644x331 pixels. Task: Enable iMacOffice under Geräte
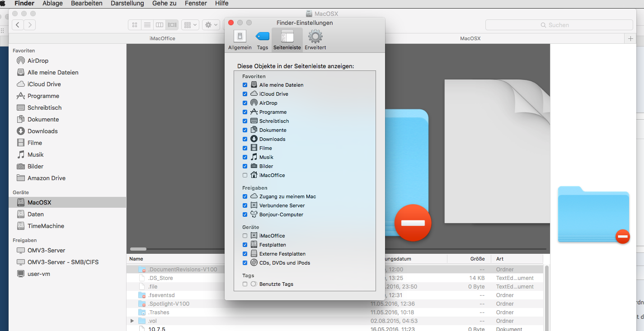245,236
